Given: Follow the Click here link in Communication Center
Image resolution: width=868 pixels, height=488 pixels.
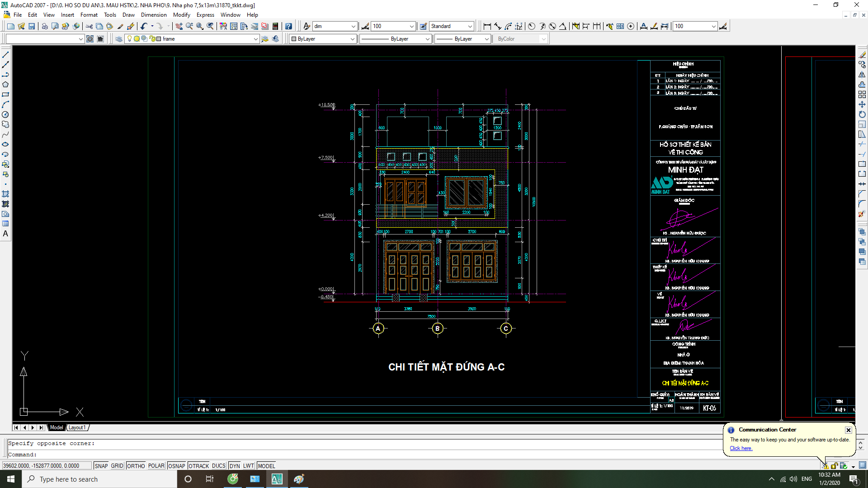Looking at the screenshot, I should coord(741,448).
